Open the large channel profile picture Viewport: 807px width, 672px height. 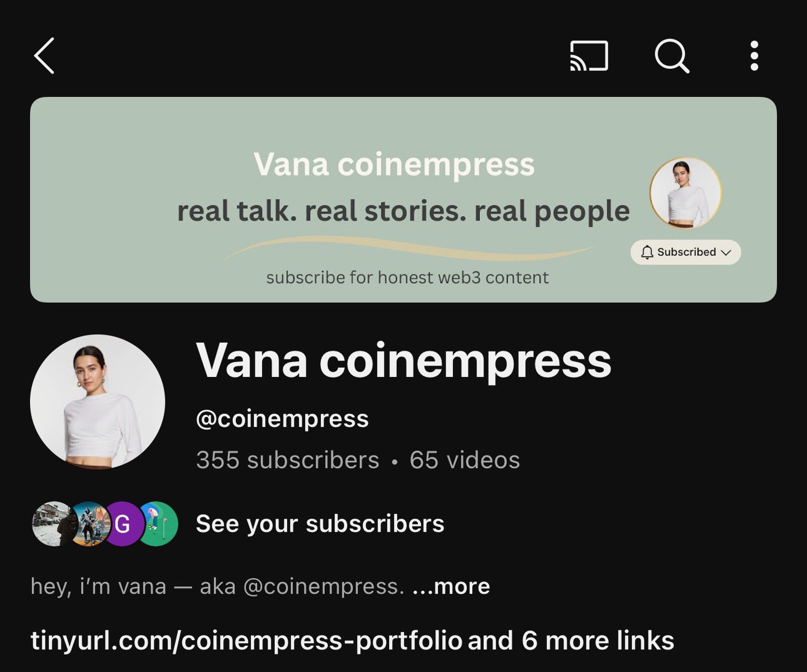[97, 402]
